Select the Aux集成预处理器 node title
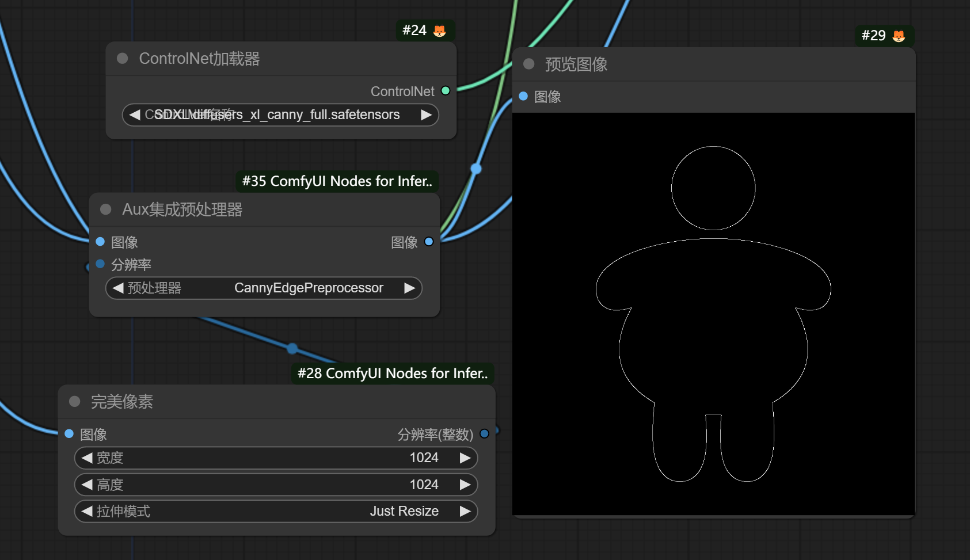970x560 pixels. pyautogui.click(x=182, y=209)
